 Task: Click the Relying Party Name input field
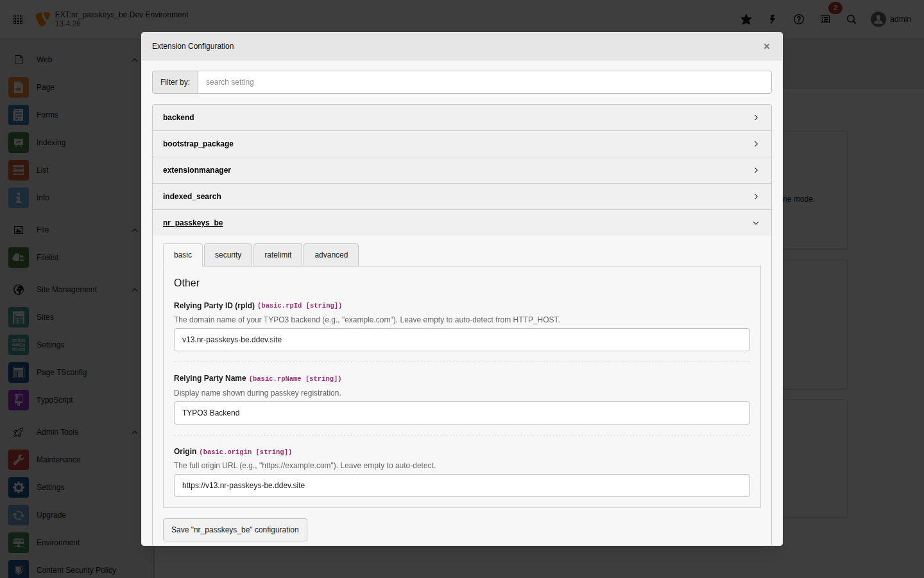click(x=462, y=413)
